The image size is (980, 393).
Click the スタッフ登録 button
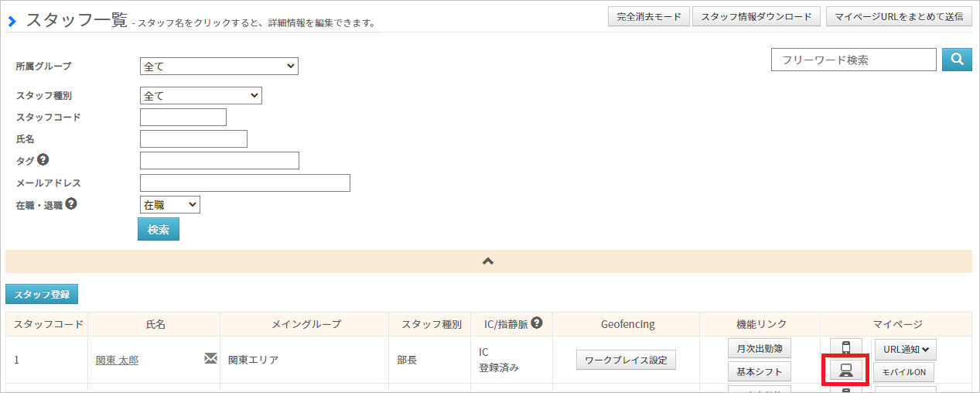42,295
